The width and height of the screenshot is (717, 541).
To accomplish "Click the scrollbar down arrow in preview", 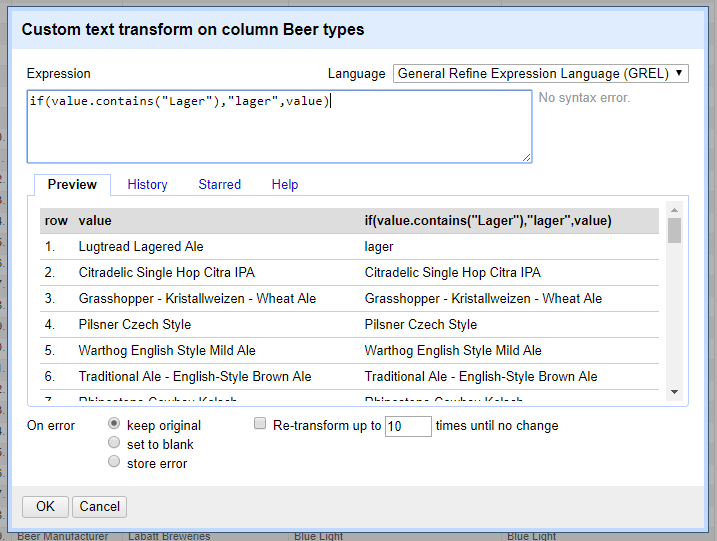I will [x=674, y=392].
